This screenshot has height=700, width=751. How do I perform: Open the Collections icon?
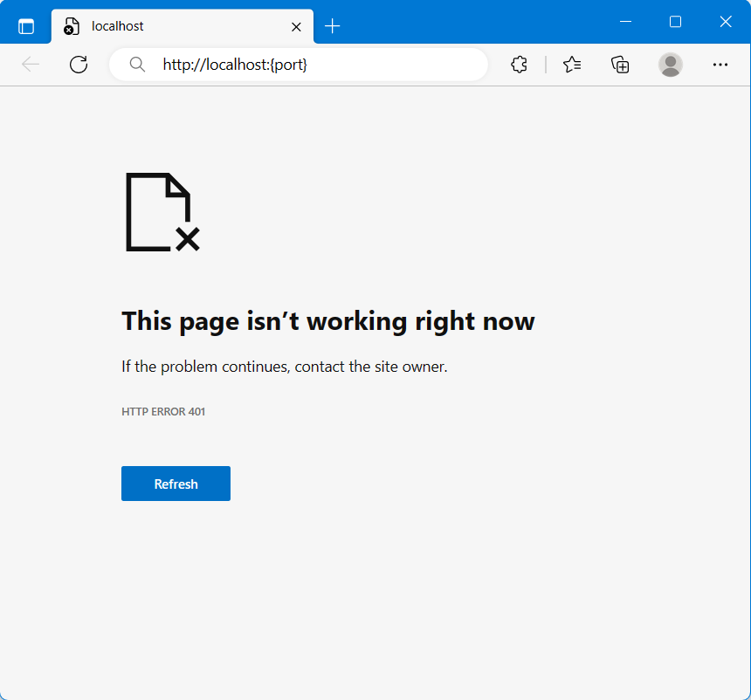click(x=620, y=64)
